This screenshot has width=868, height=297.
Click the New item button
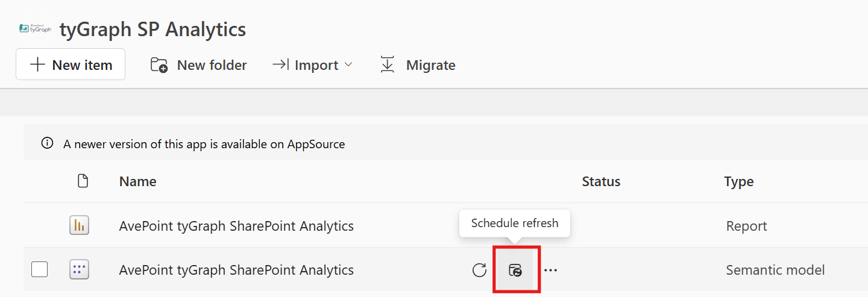pyautogui.click(x=71, y=64)
